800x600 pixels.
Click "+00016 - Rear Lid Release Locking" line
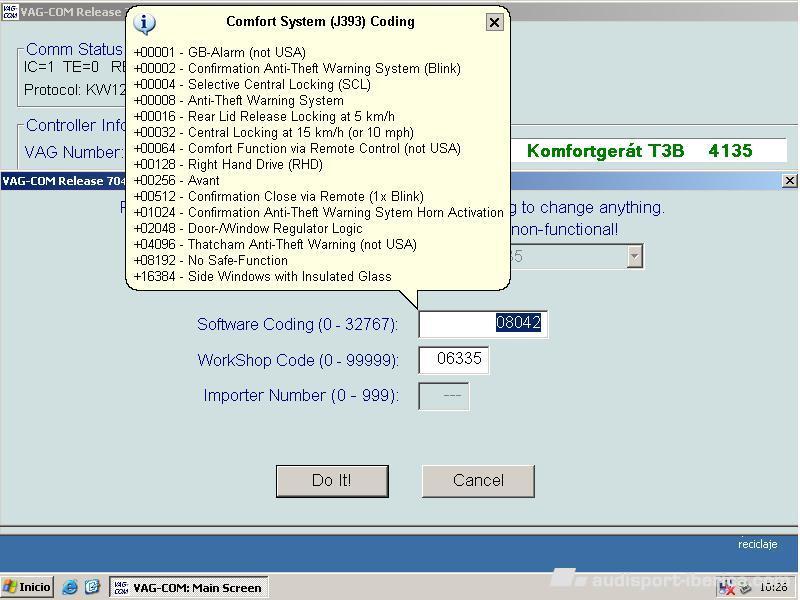click(264, 116)
